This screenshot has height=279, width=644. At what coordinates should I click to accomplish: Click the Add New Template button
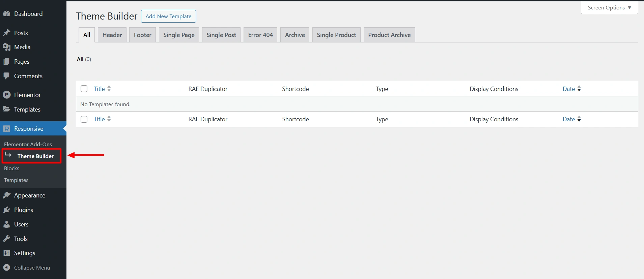click(x=168, y=16)
